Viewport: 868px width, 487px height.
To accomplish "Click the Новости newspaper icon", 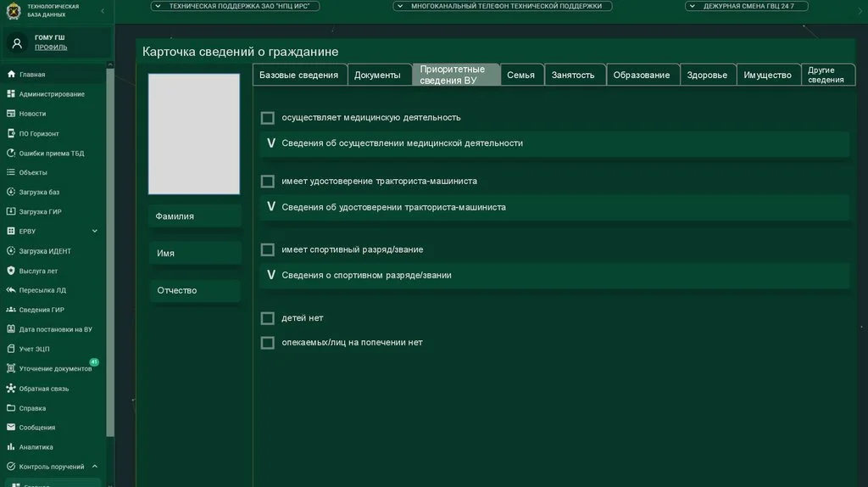I will pos(12,114).
